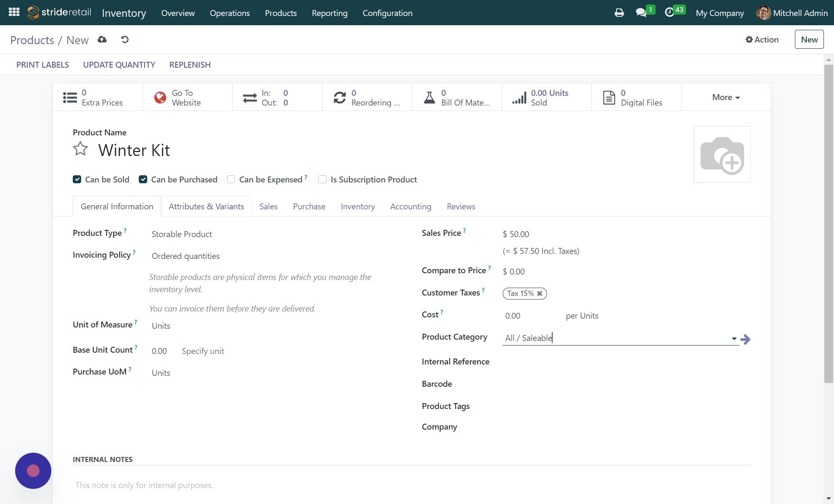Viewport: 834px width, 504px height.
Task: Open Bill Of Materials flask icon
Action: click(x=429, y=98)
